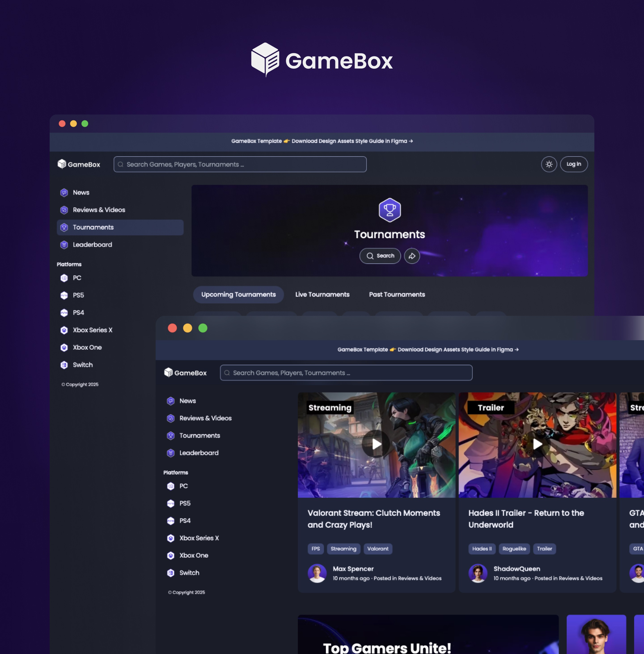Pick Xbox Series X icon in front window

(x=170, y=538)
